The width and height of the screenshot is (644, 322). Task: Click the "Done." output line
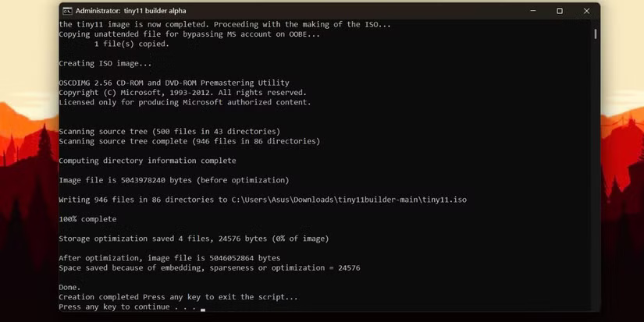[x=69, y=287]
